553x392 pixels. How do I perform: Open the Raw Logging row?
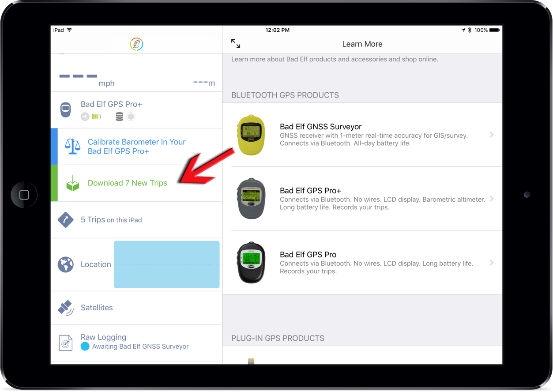137,343
